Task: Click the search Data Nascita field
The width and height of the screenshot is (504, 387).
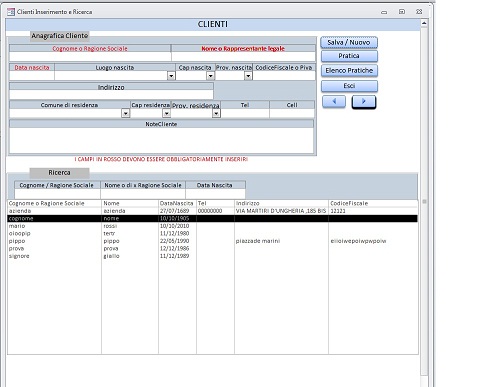Action: pyautogui.click(x=215, y=194)
